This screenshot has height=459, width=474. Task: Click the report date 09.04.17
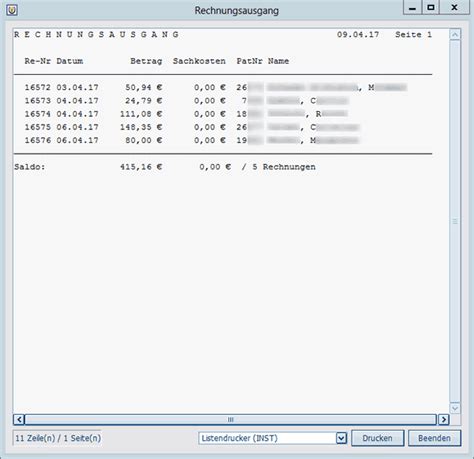[x=358, y=35]
